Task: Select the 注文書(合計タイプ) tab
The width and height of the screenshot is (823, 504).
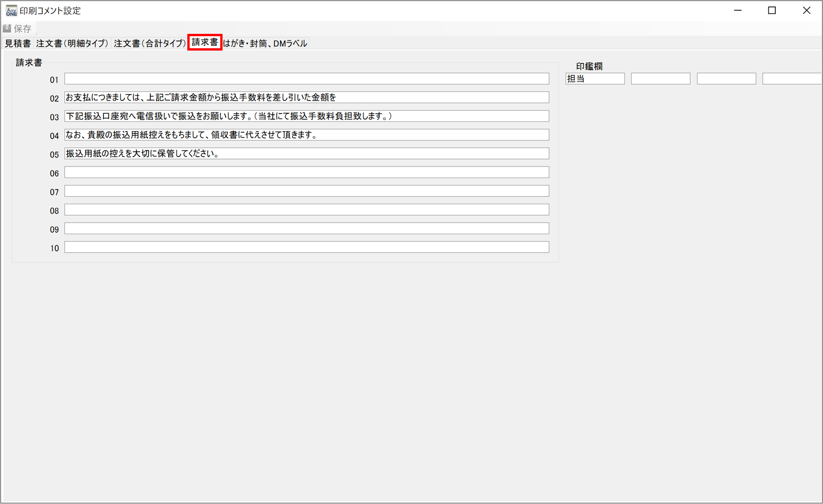Action: pos(149,44)
